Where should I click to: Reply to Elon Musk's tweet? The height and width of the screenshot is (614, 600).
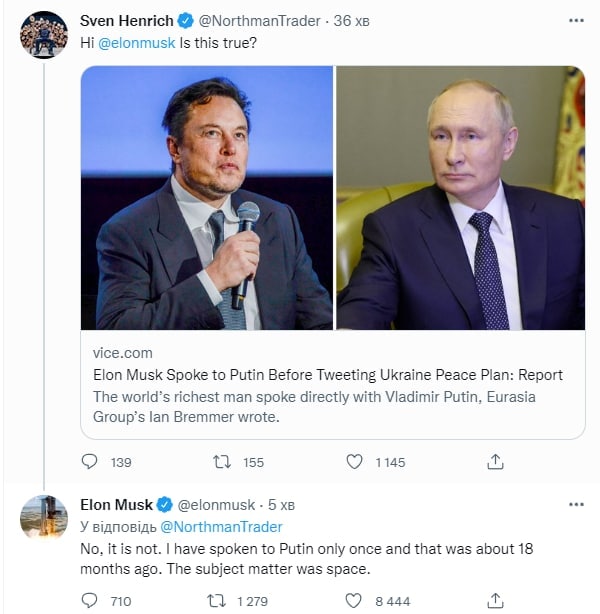[91, 601]
